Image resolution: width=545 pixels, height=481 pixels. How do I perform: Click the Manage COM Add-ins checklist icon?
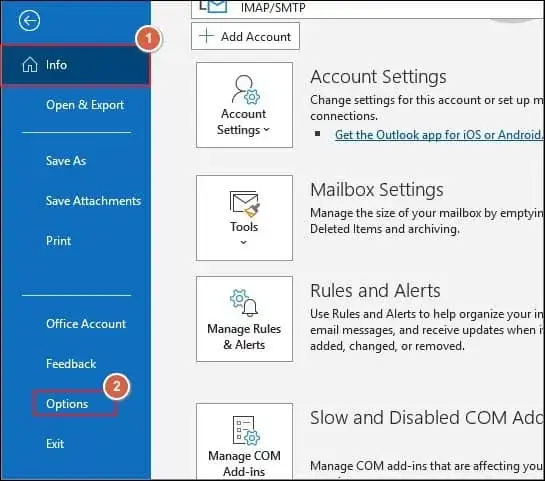[246, 430]
